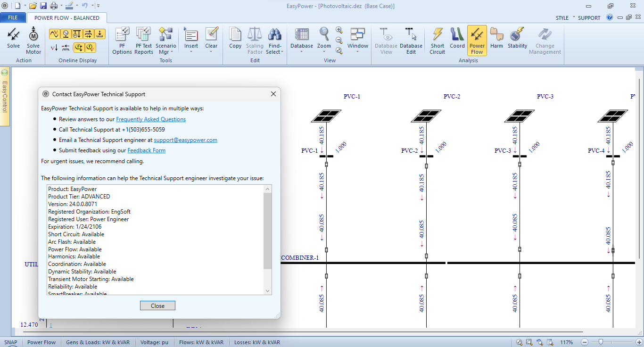The height and width of the screenshot is (347, 644).
Task: Click the support info list scrollbar
Action: pos(267,231)
